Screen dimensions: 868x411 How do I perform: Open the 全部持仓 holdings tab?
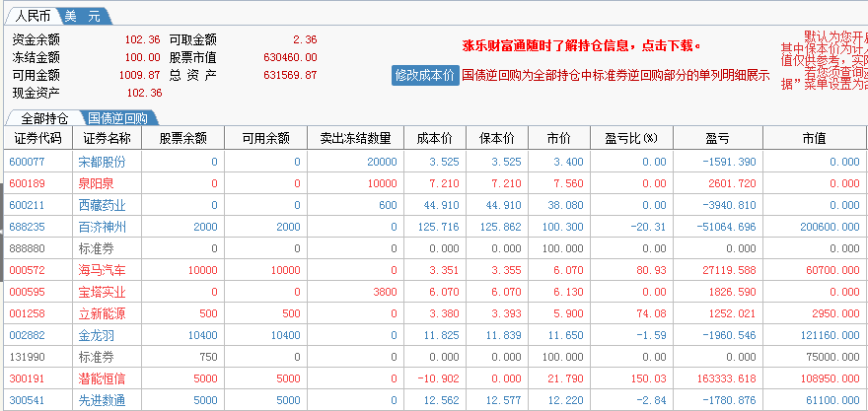pyautogui.click(x=44, y=118)
